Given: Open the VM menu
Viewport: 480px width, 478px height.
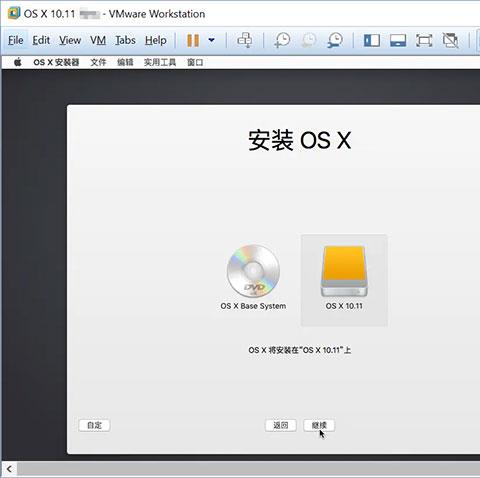Looking at the screenshot, I should coord(98,40).
